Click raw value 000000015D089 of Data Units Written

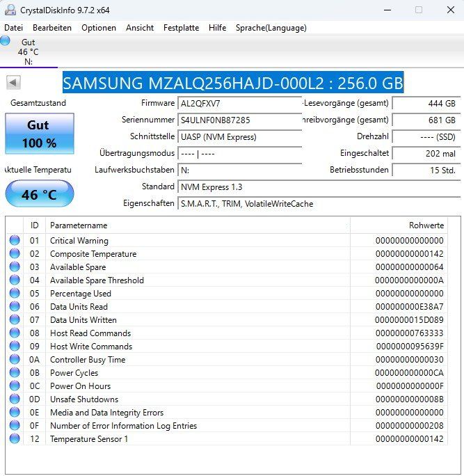409,320
